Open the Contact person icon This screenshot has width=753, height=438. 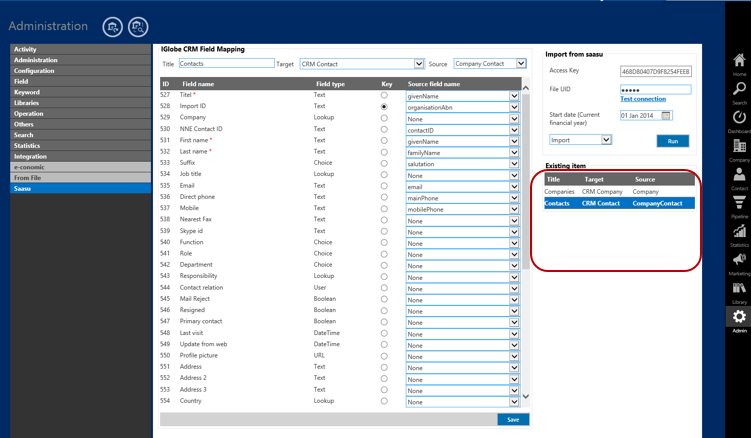click(x=739, y=174)
